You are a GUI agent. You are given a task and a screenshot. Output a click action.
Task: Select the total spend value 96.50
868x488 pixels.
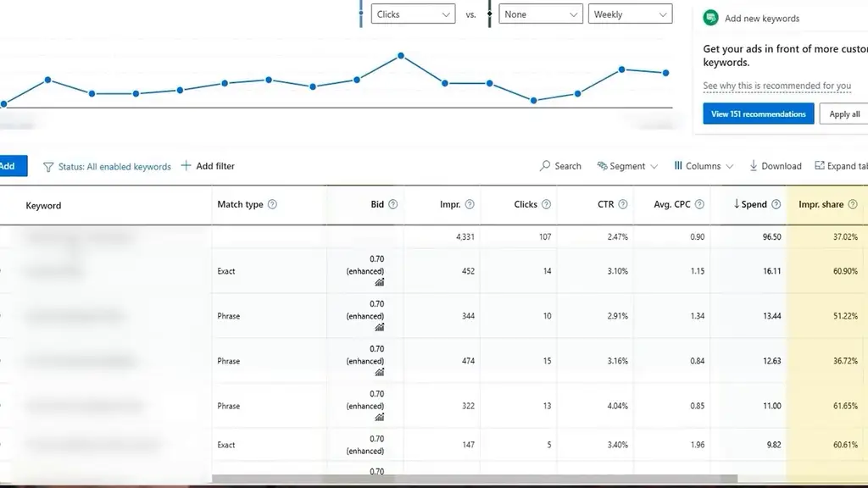[771, 237]
